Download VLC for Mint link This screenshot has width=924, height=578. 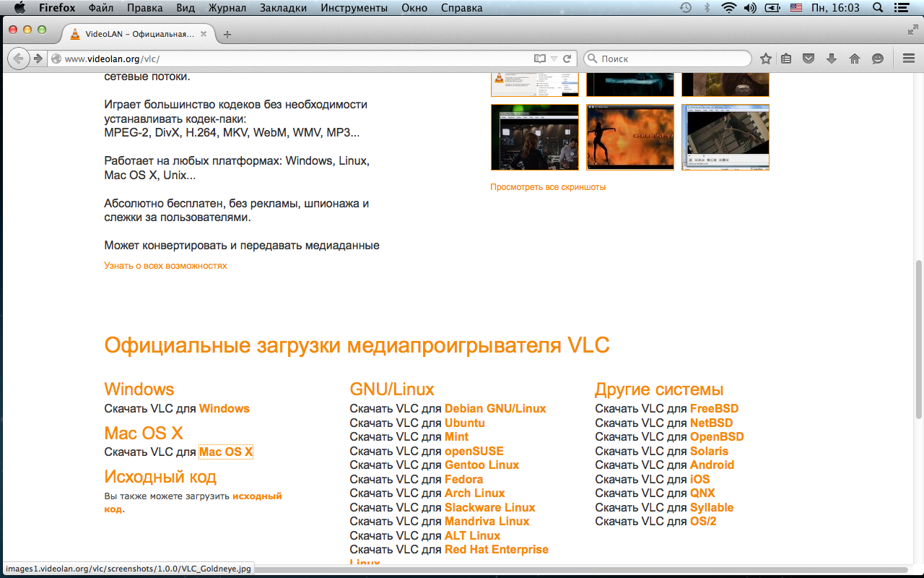[456, 437]
